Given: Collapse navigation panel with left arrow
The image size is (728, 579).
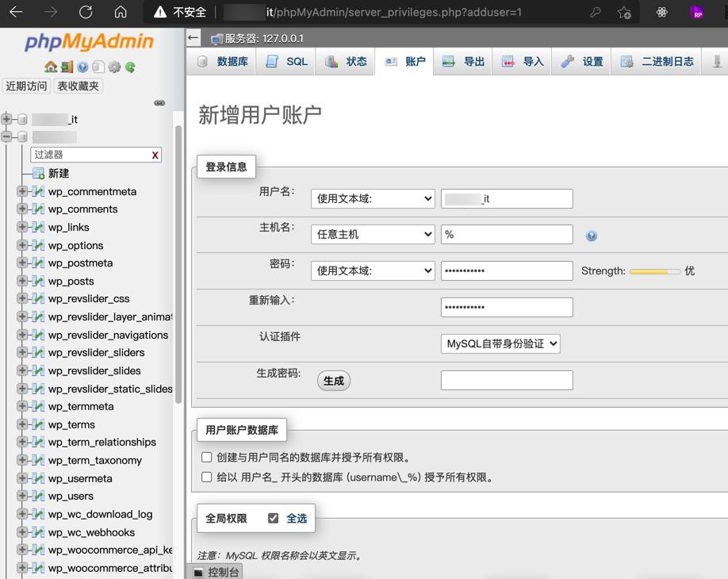Looking at the screenshot, I should point(193,37).
